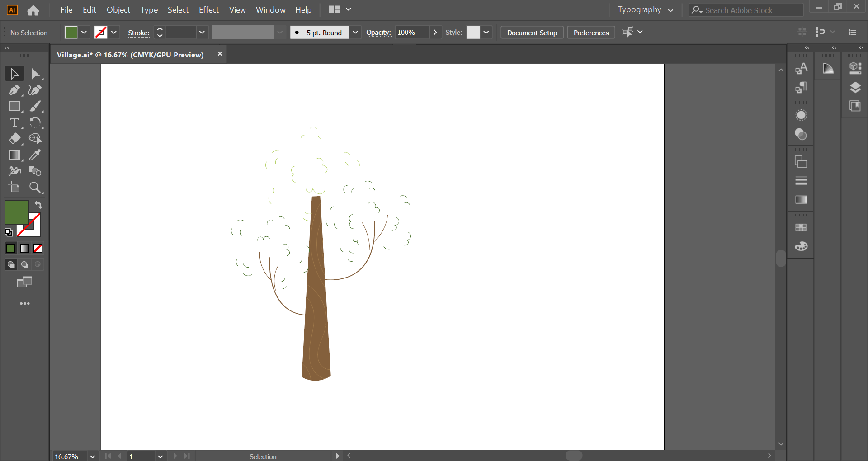Screen dimensions: 868x461
Task: Set paint mode to None
Action: 38,248
